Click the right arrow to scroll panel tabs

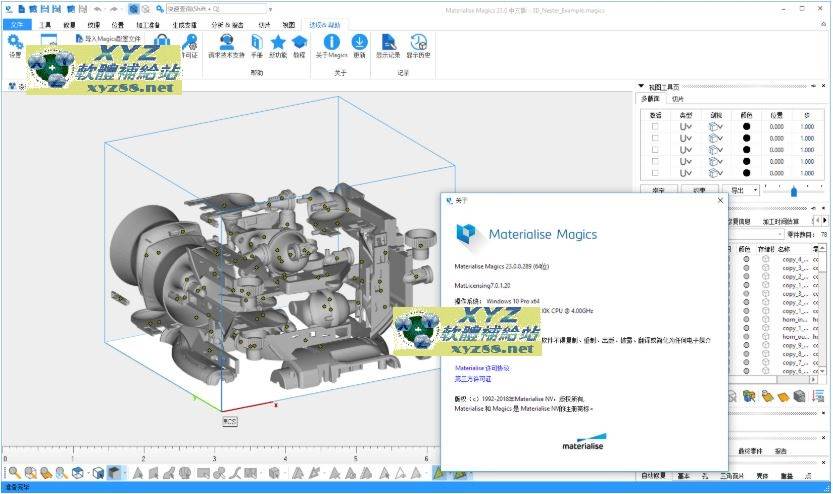(824, 220)
